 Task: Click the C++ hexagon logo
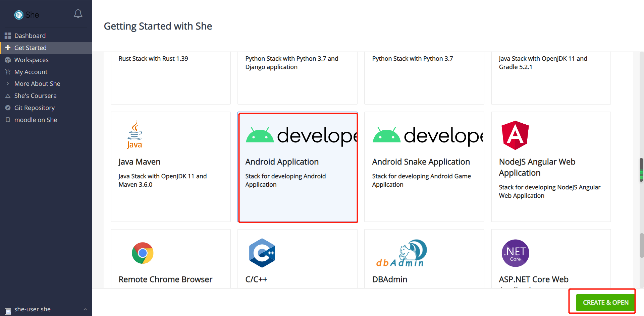pyautogui.click(x=262, y=253)
